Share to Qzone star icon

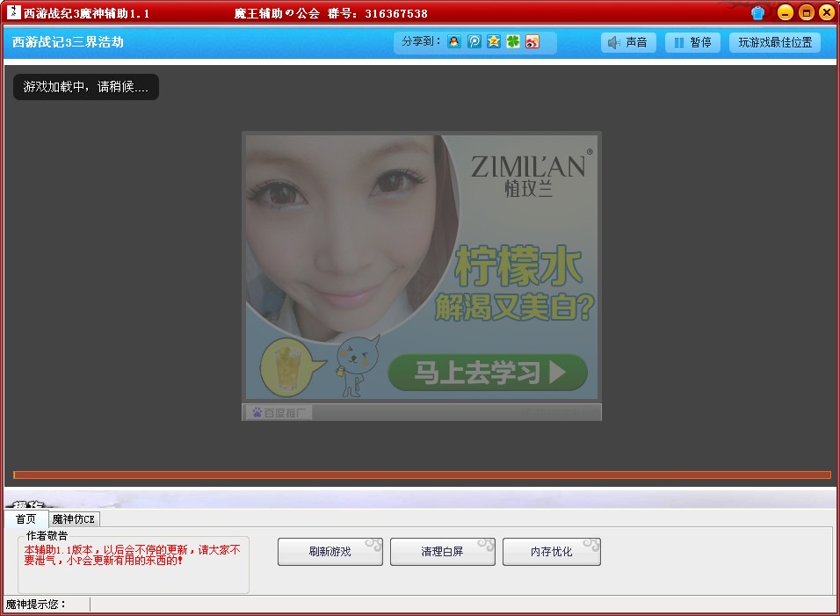pos(494,42)
